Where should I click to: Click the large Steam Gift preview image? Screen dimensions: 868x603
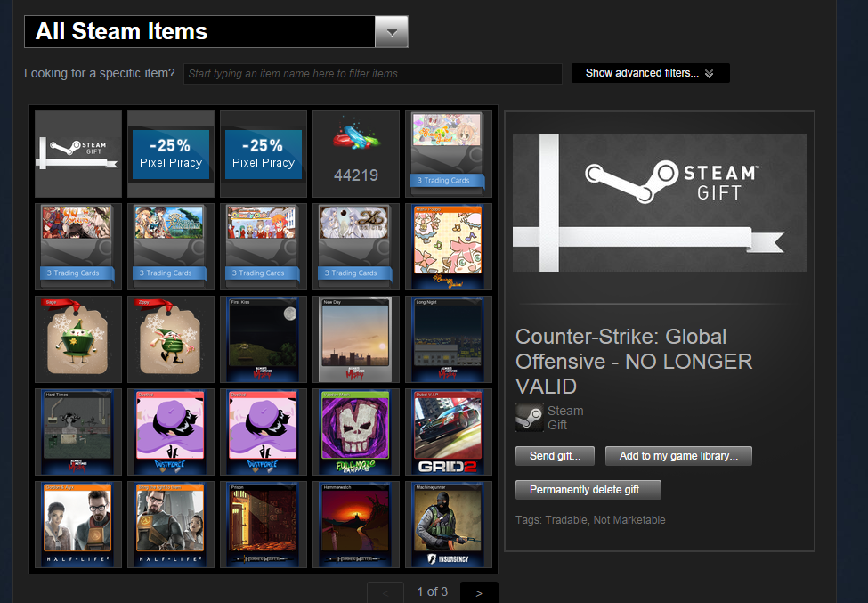pos(660,203)
